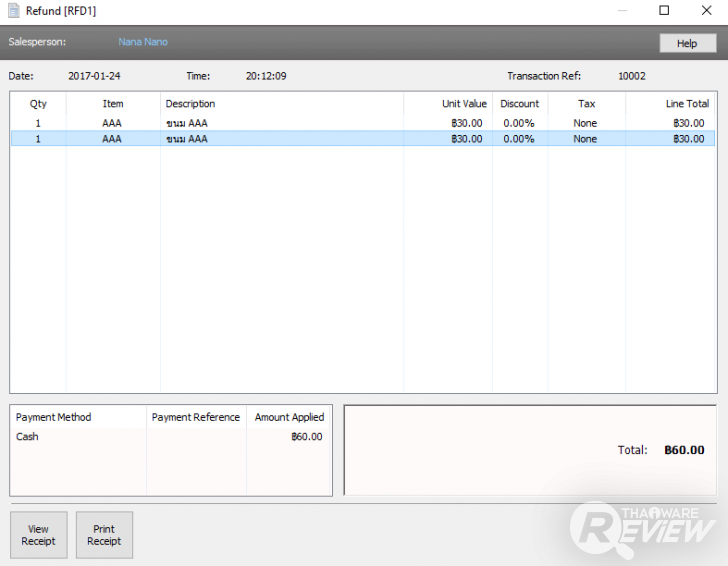Viewport: 728px width, 566px height.
Task: Minimize the Refund window
Action: pyautogui.click(x=623, y=10)
